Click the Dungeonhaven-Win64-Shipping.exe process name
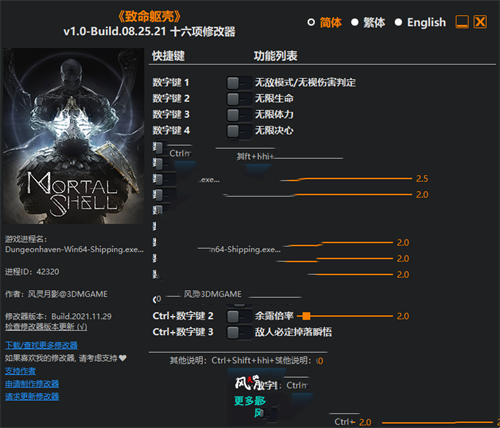The image size is (500, 428). tap(74, 250)
